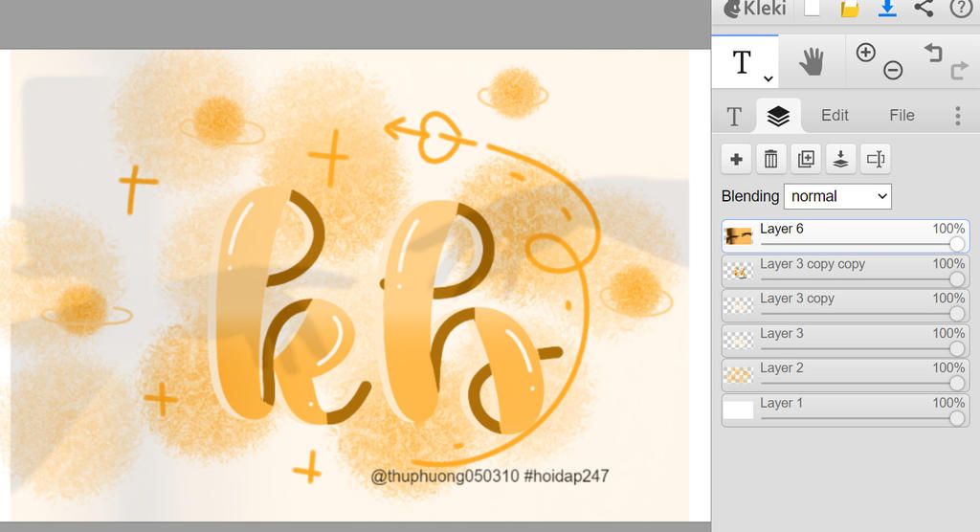Image resolution: width=980 pixels, height=532 pixels.
Task: Open the Layers tab
Action: [x=778, y=116]
